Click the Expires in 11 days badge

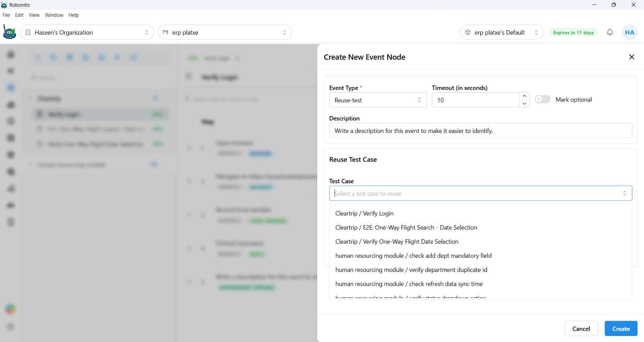coord(573,33)
